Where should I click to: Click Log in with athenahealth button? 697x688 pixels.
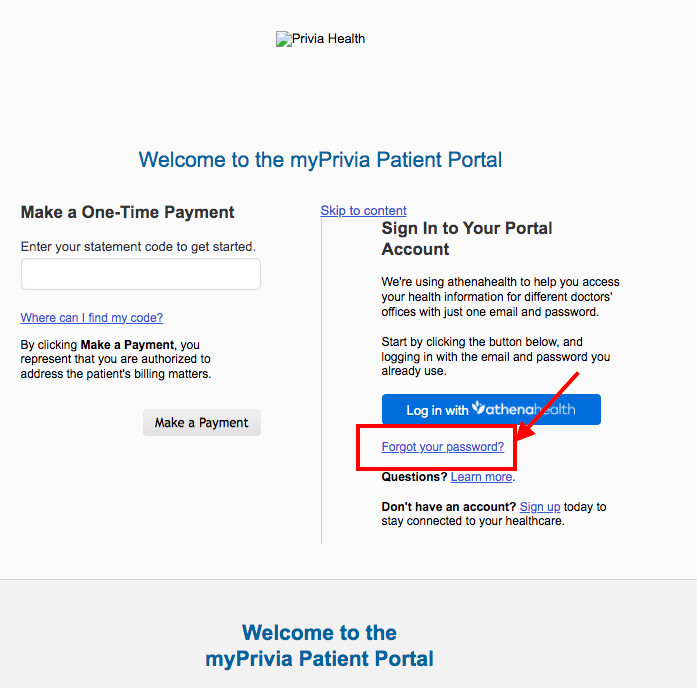pos(491,409)
